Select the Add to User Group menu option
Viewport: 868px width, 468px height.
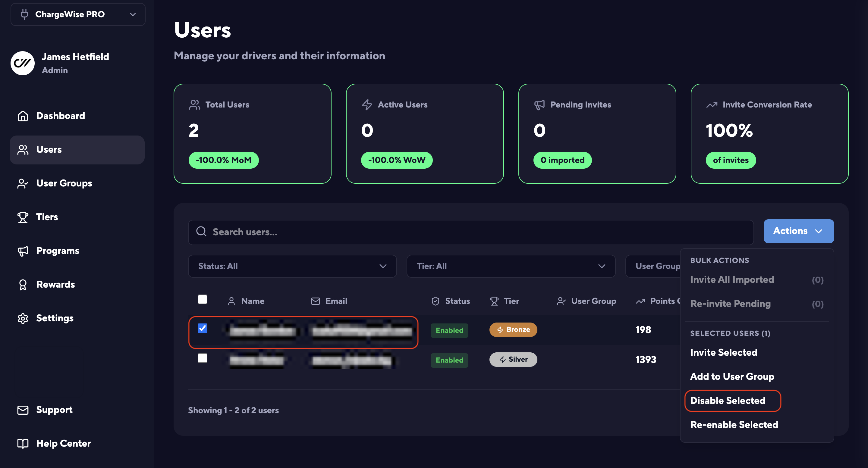pos(732,376)
